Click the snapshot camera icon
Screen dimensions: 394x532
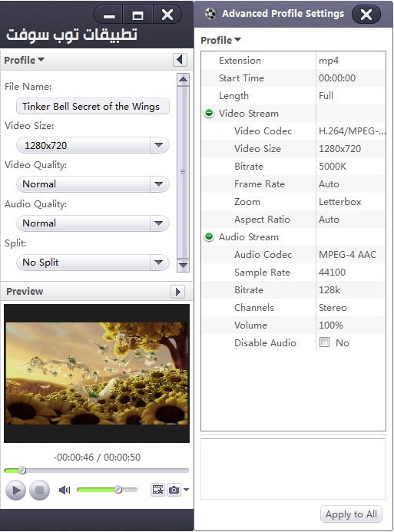(x=174, y=490)
